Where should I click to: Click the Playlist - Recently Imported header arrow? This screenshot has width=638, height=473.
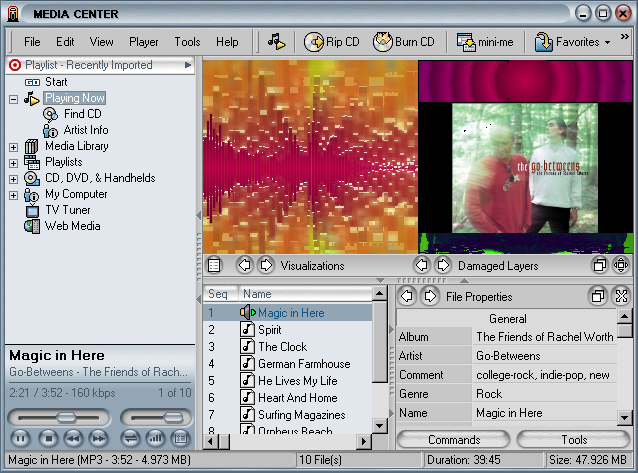(188, 65)
